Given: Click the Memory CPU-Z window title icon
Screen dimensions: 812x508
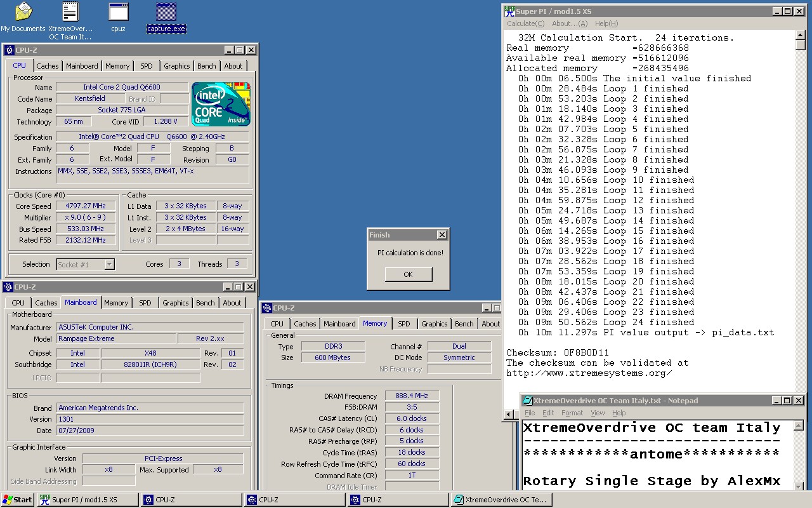Looking at the screenshot, I should (x=267, y=308).
